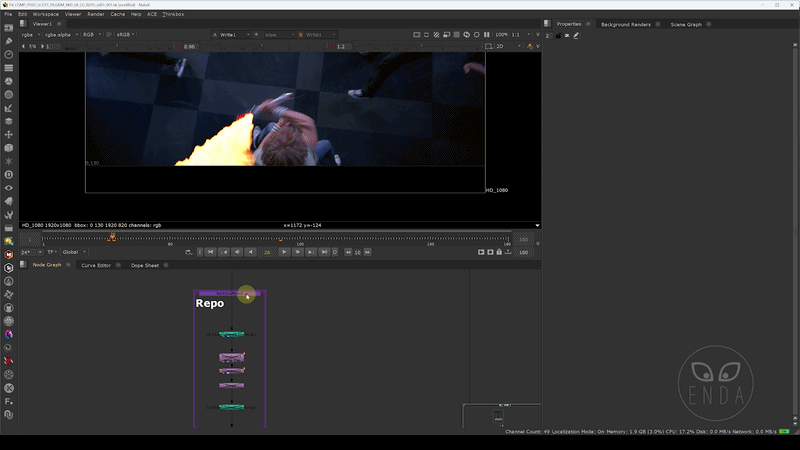Image resolution: width=800 pixels, height=450 pixels.
Task: Click close-all panels icon in Properties header
Action: [567, 36]
